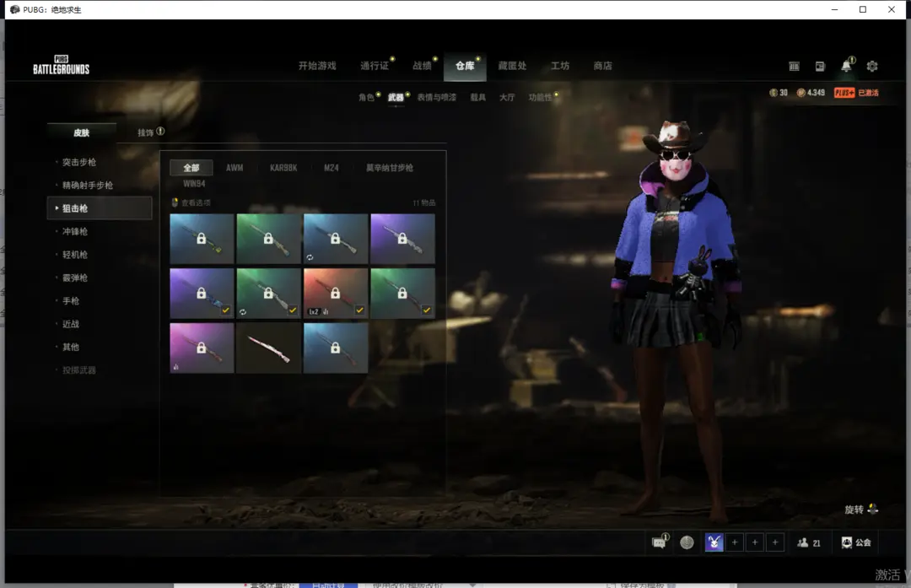Toggle the checkmark on the purple skin
The width and height of the screenshot is (911, 588).
click(225, 310)
